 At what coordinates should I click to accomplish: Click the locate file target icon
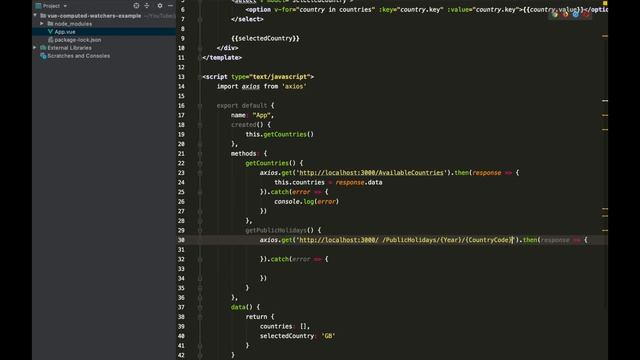[136, 6]
